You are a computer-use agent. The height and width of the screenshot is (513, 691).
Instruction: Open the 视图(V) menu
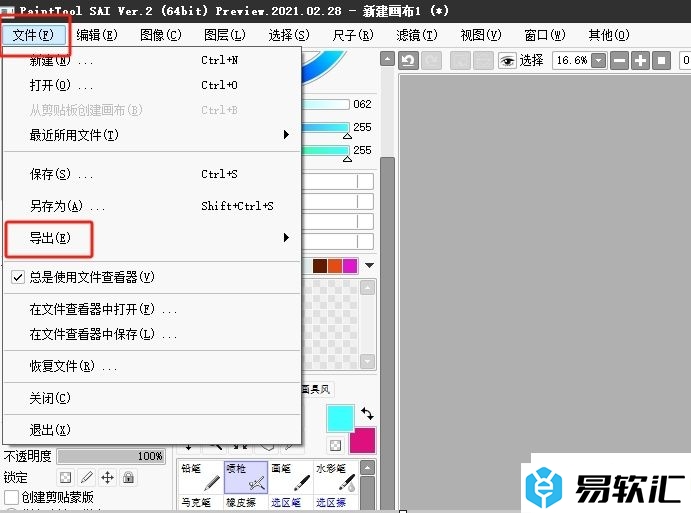tap(481, 35)
